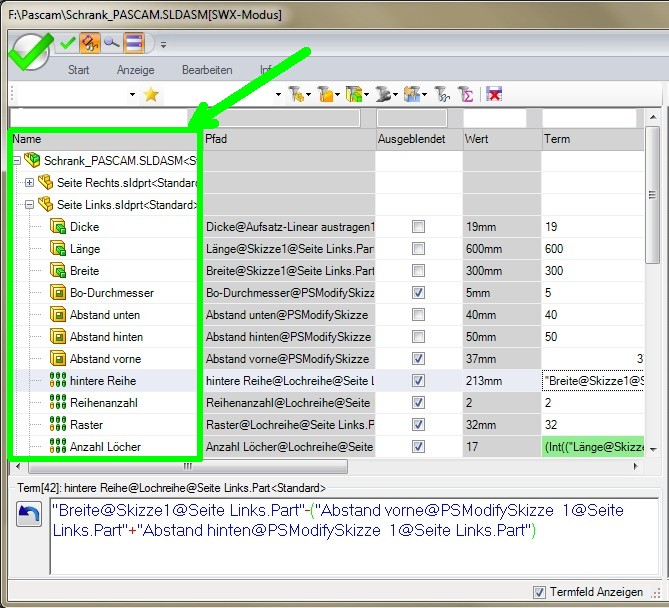Click the small green check icon in quick toolbar
This screenshot has height=608, width=669.
tap(68, 42)
